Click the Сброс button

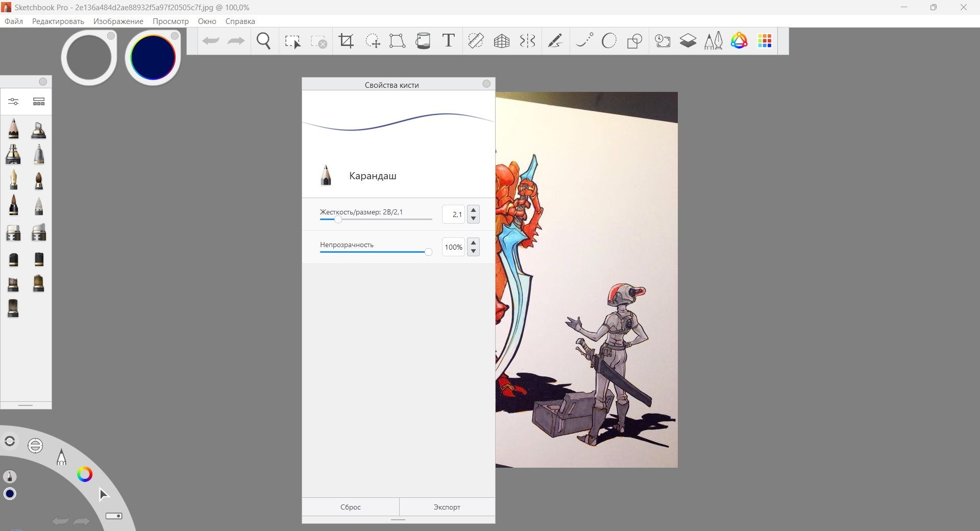pyautogui.click(x=350, y=507)
